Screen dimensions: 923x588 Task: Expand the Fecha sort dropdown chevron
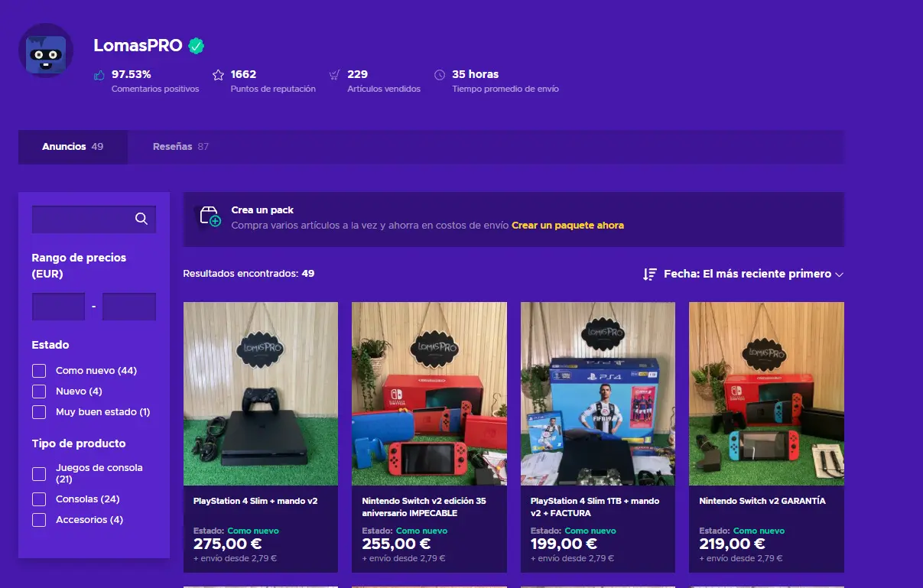839,275
